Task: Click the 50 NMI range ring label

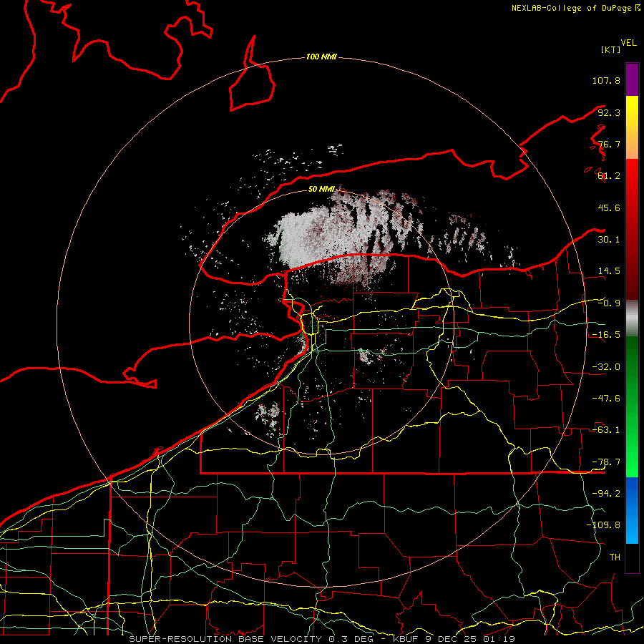Action: click(321, 189)
